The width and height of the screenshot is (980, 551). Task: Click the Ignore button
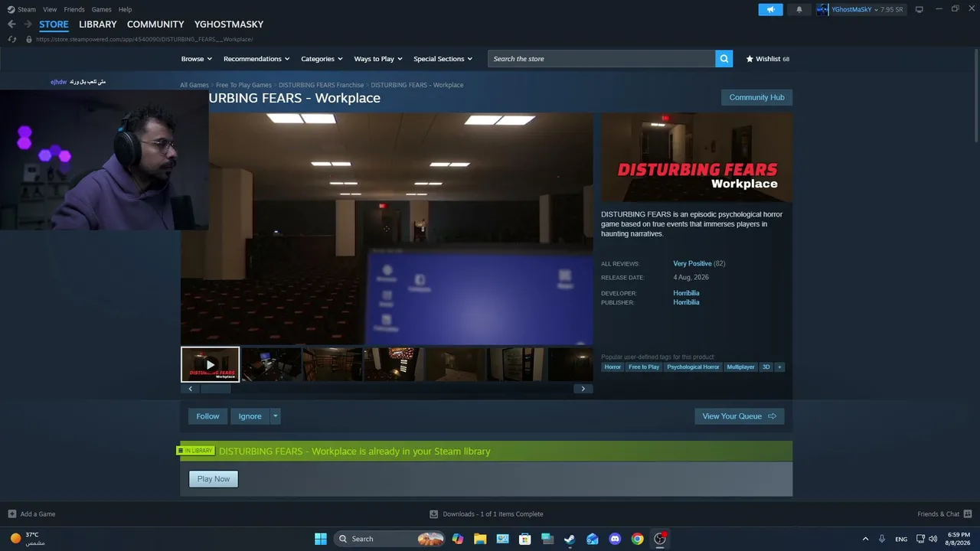[250, 416]
